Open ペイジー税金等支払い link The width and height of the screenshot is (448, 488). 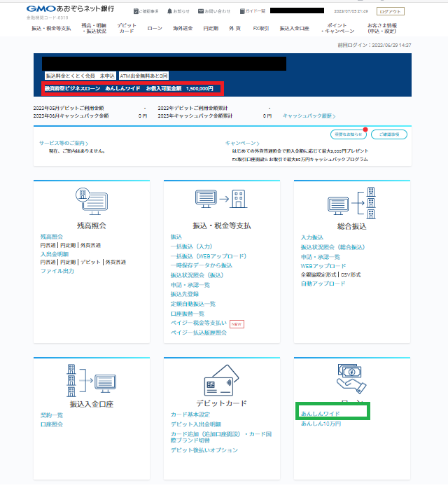[x=199, y=323]
